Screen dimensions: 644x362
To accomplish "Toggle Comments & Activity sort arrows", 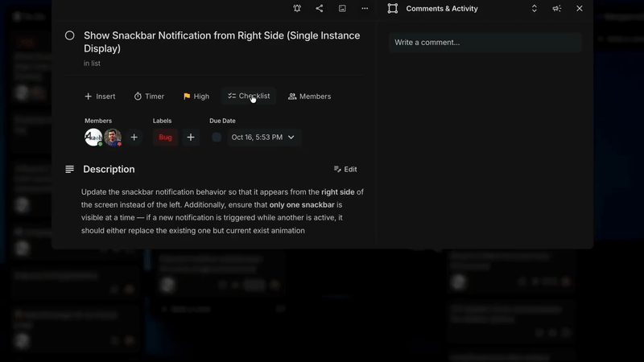I will click(534, 9).
